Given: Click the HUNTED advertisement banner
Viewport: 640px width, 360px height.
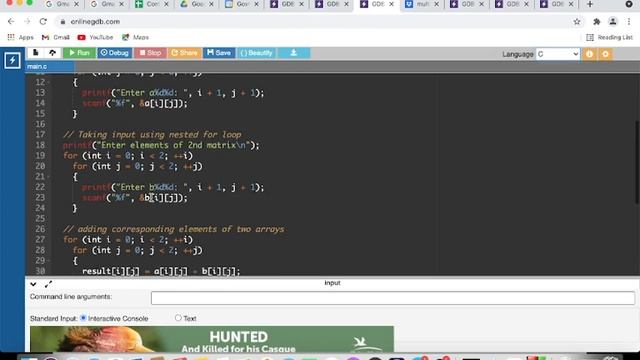Looking at the screenshot, I should 212,339.
